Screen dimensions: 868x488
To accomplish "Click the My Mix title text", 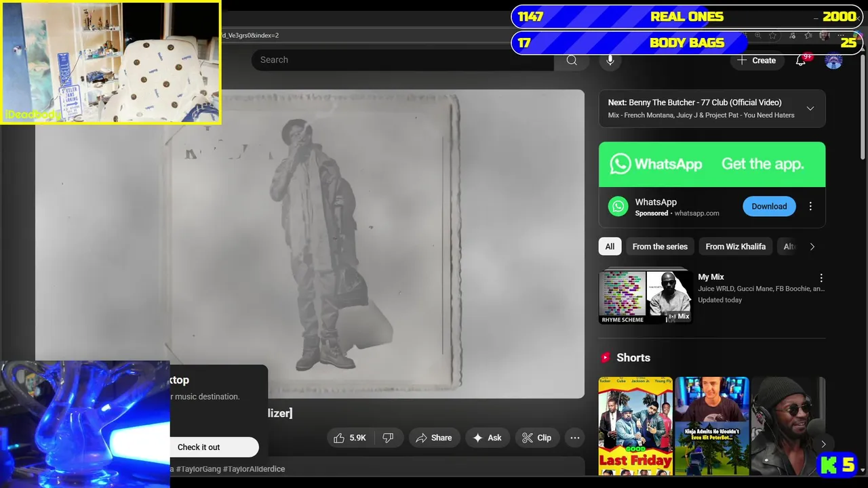I will pos(711,277).
